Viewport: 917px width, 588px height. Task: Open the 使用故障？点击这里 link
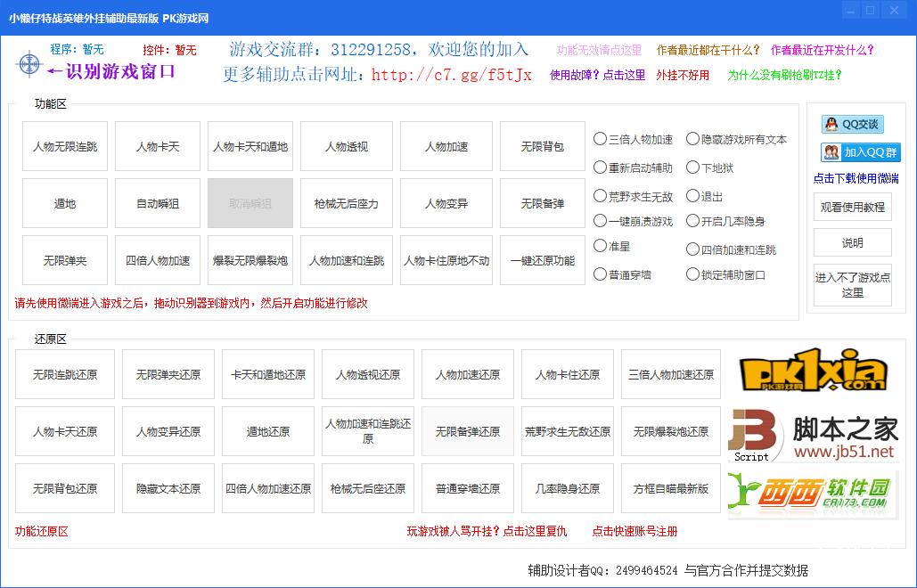pyautogui.click(x=597, y=75)
